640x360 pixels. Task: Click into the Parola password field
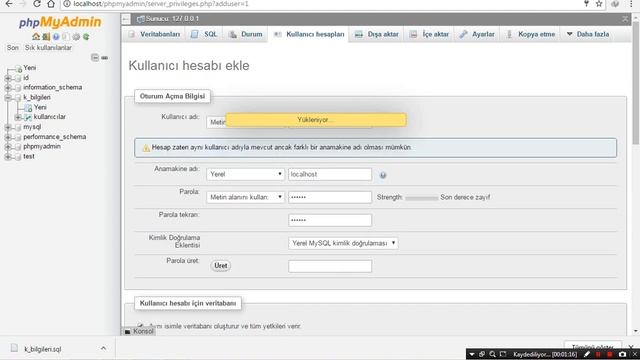pos(330,197)
